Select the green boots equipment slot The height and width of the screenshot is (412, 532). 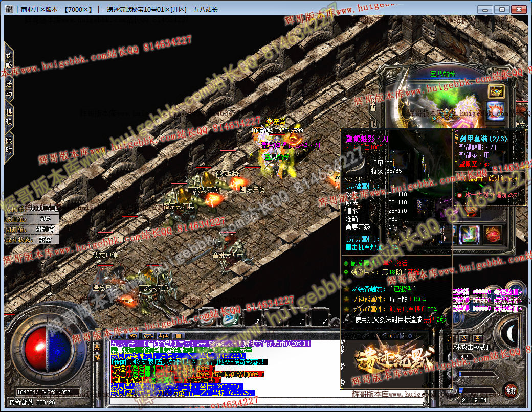tap(470, 235)
